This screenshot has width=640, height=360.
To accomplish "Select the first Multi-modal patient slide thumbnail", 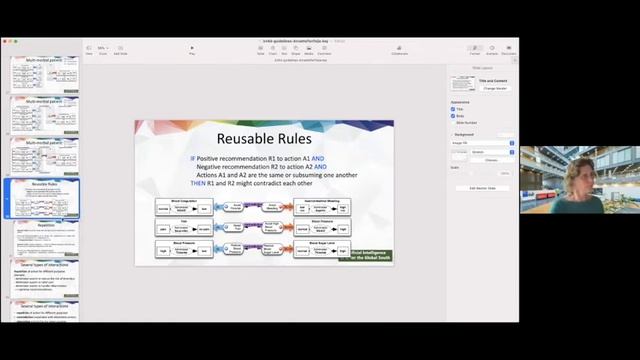I will pyautogui.click(x=44, y=74).
